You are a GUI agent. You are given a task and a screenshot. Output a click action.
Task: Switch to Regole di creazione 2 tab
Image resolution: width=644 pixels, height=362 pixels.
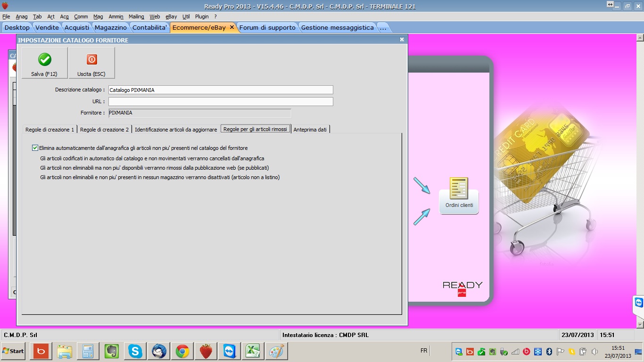click(104, 129)
